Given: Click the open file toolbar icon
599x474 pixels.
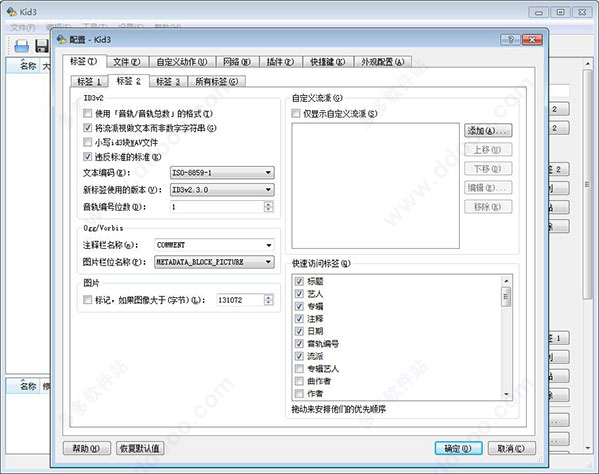Looking at the screenshot, I should tap(21, 46).
